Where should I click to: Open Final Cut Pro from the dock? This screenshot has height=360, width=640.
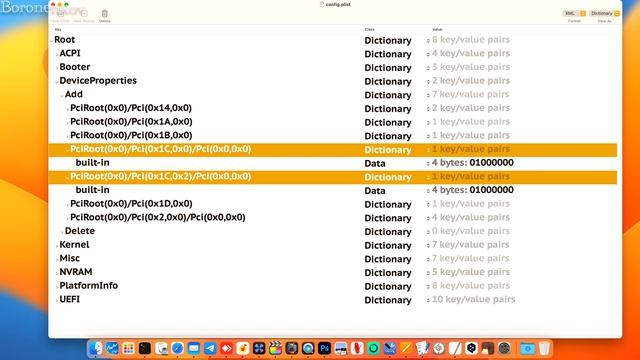click(275, 348)
